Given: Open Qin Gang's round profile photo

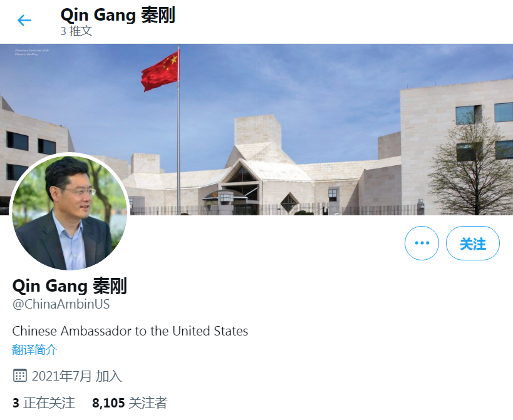Looking at the screenshot, I should (70, 212).
